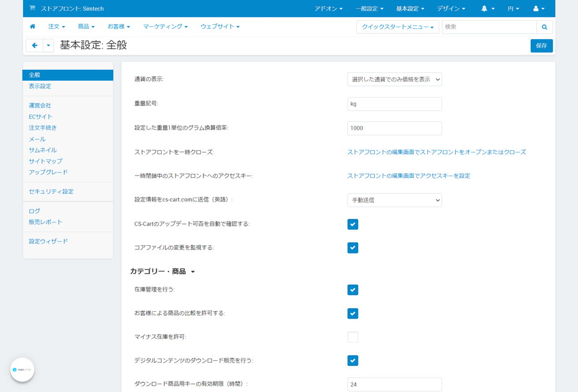
Task: Go back with the left arrow button
Action: [35, 46]
